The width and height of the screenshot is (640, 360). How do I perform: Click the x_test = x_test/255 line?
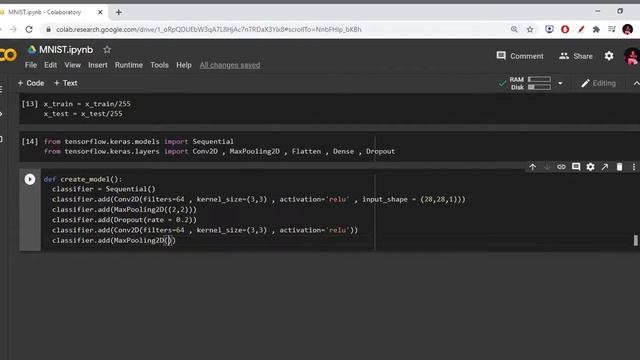pos(83,114)
